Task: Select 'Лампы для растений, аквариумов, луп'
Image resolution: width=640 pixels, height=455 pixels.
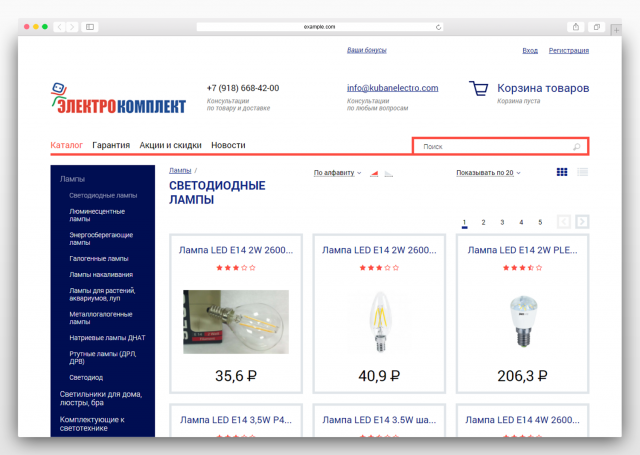Action: (x=102, y=294)
